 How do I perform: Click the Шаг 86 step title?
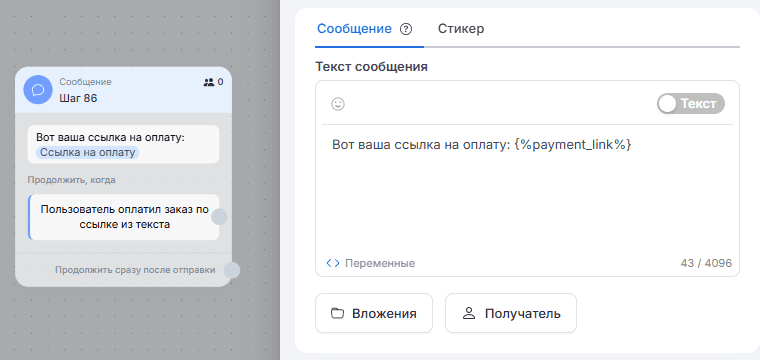pyautogui.click(x=78, y=98)
